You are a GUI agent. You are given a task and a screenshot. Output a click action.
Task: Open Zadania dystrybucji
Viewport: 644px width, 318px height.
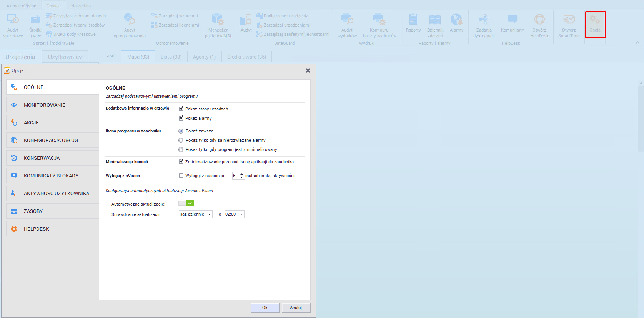pyautogui.click(x=484, y=26)
